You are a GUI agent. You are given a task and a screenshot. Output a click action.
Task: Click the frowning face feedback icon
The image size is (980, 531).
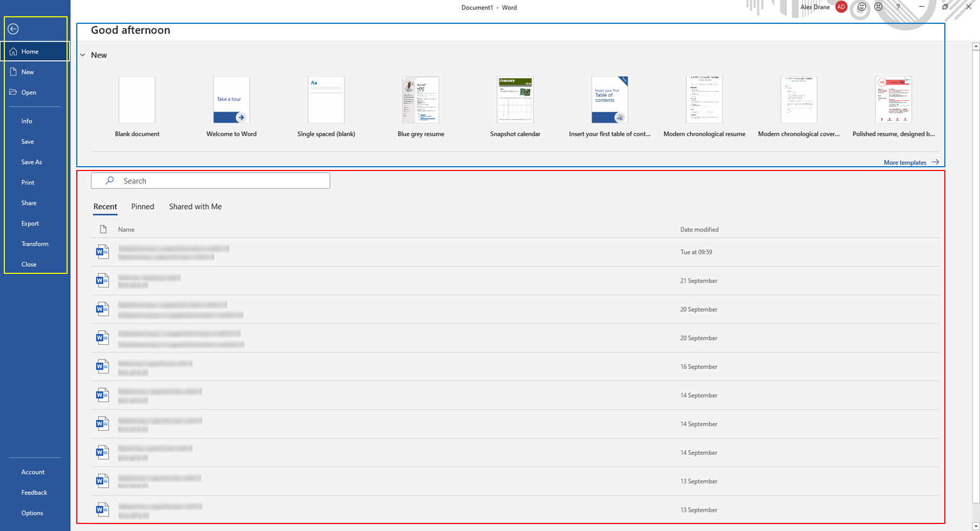point(878,7)
